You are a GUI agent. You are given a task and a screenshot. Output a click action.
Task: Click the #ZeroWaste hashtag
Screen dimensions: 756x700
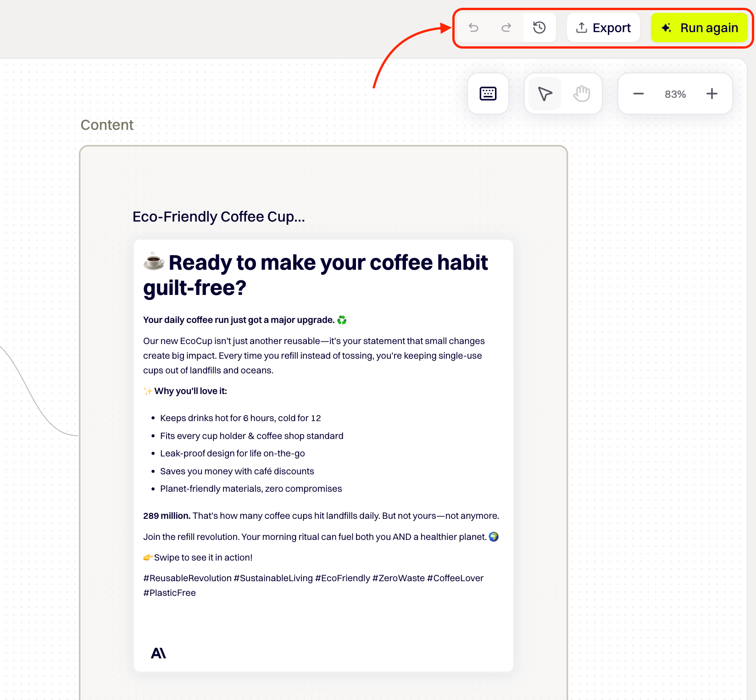(x=399, y=578)
